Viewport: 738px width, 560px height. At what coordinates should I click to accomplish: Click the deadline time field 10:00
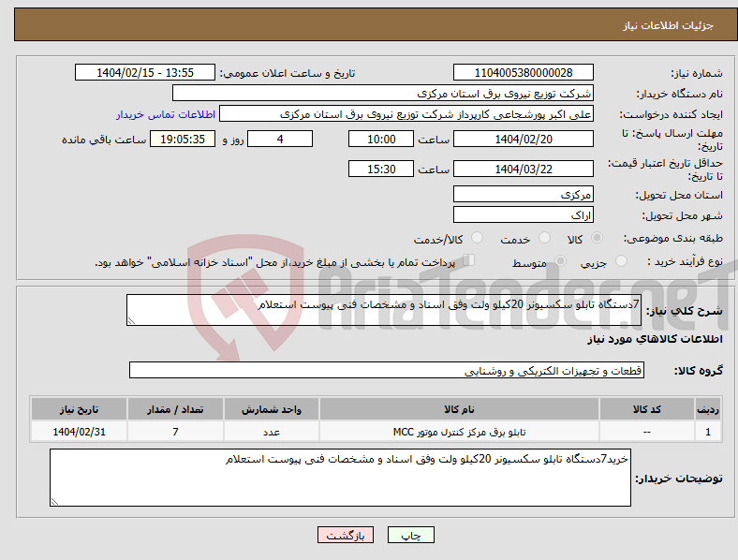click(381, 139)
